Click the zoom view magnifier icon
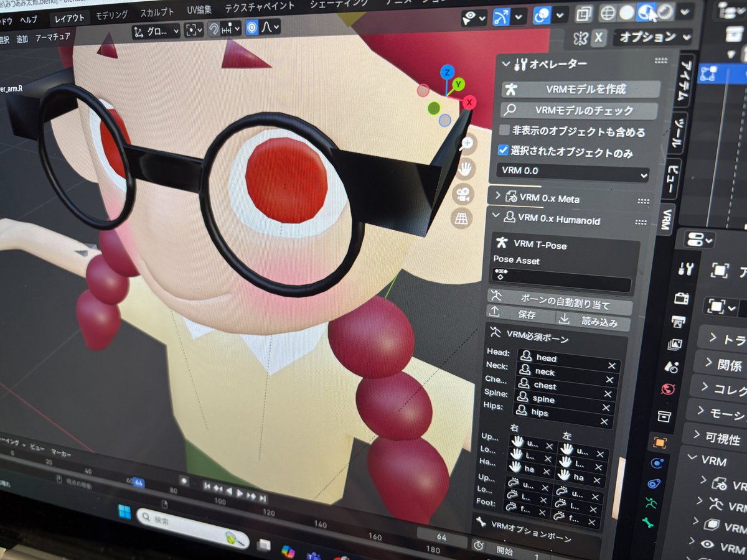Viewport: 747px width, 560px height. click(466, 144)
